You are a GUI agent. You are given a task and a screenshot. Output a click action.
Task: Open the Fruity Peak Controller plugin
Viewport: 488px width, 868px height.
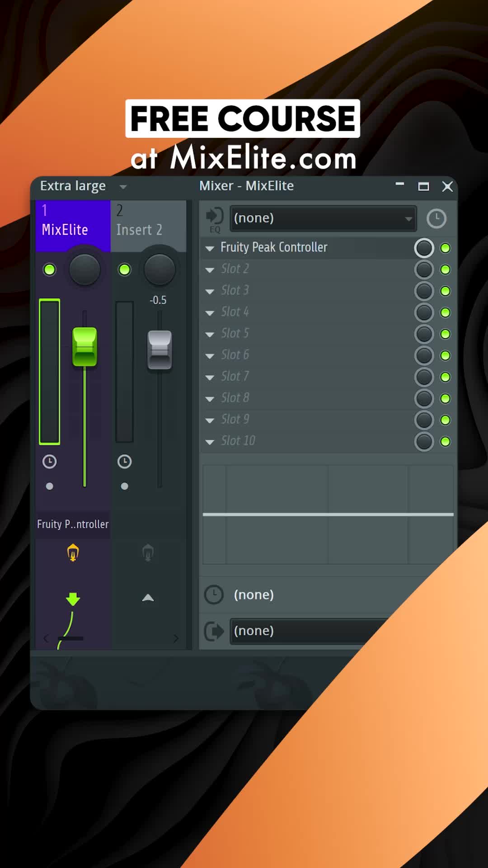tap(274, 247)
